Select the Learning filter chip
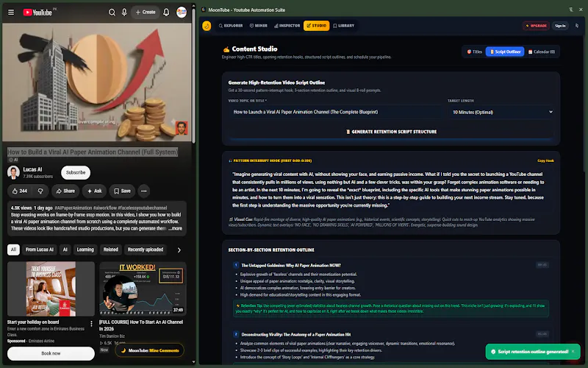 pyautogui.click(x=85, y=250)
